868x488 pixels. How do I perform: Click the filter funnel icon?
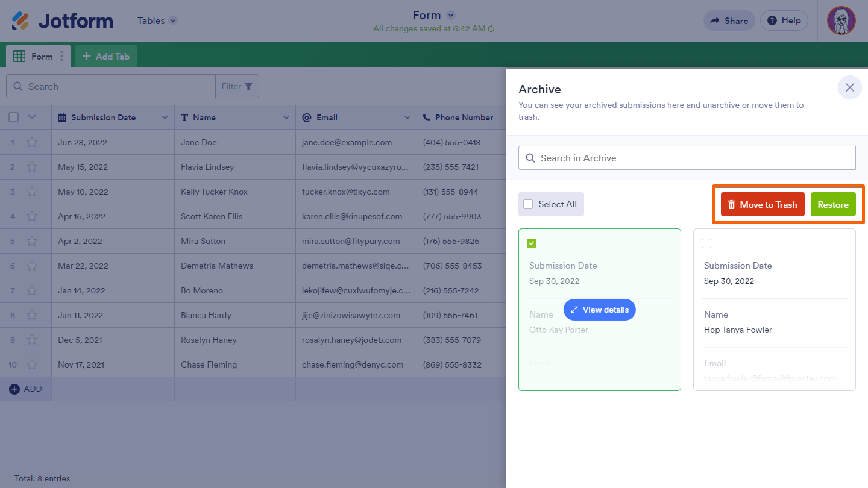click(248, 86)
